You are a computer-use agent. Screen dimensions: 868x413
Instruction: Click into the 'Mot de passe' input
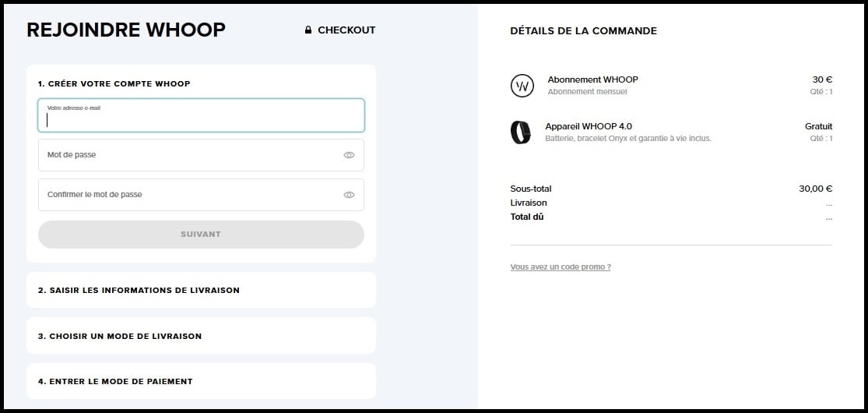pyautogui.click(x=187, y=155)
